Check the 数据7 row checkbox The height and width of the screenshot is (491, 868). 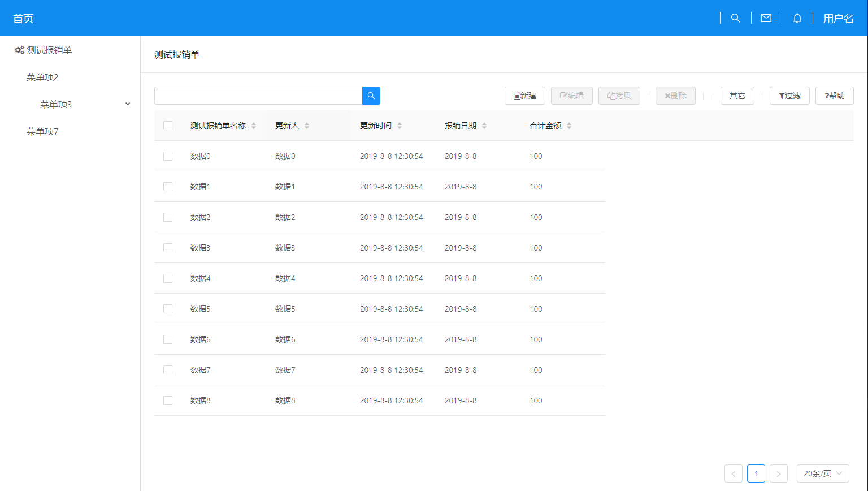click(x=168, y=370)
